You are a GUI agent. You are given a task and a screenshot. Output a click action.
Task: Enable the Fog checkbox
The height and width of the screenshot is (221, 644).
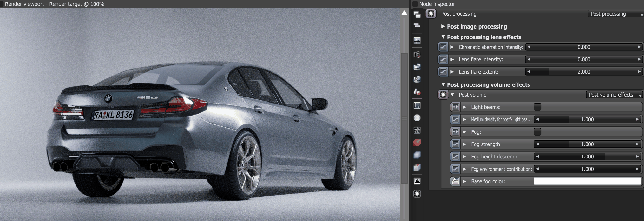click(x=537, y=132)
